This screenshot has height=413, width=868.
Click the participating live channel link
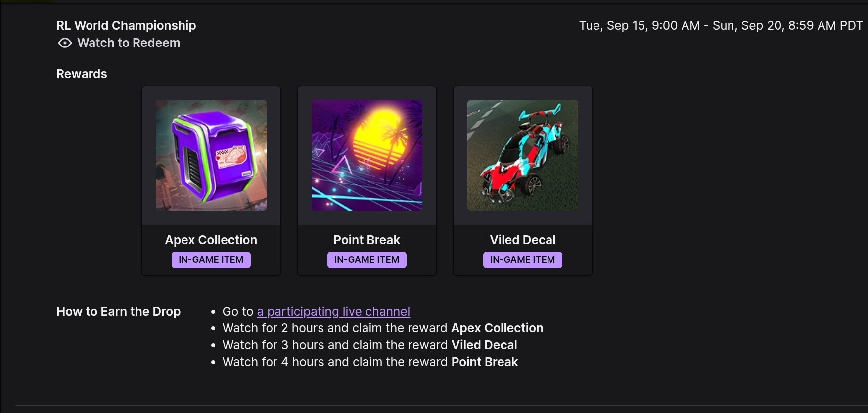[x=333, y=311]
